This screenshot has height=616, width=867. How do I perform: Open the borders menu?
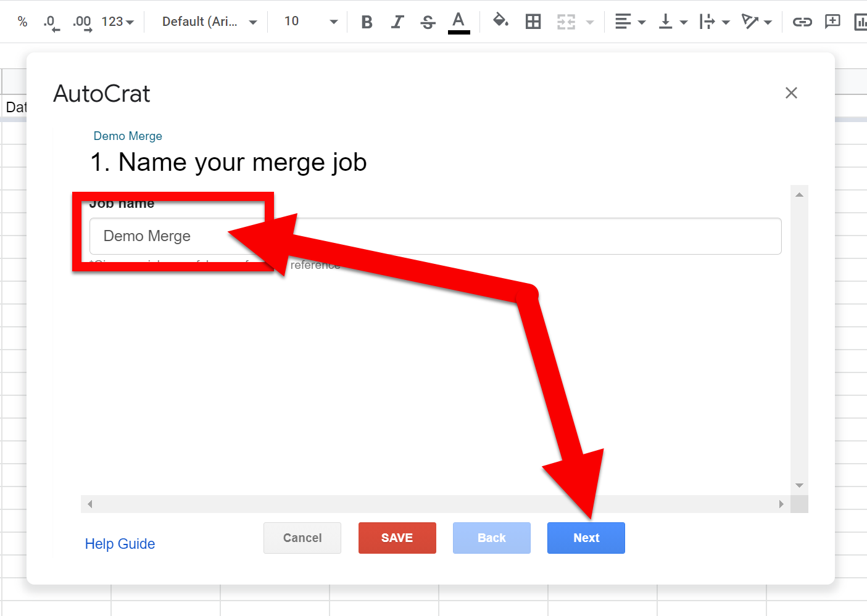point(533,22)
